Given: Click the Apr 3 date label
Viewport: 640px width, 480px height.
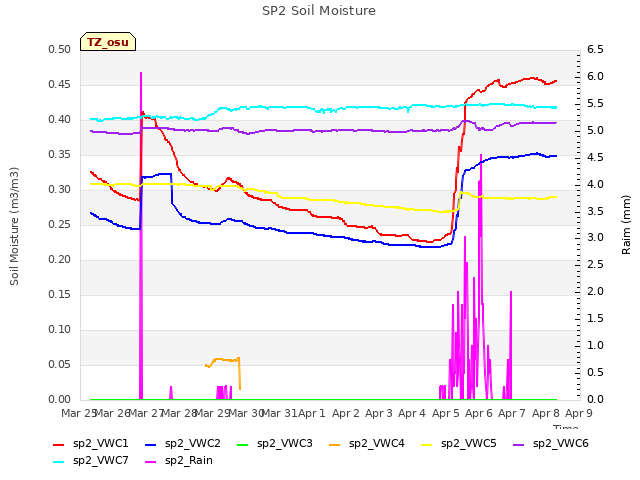Looking at the screenshot, I should tap(379, 413).
